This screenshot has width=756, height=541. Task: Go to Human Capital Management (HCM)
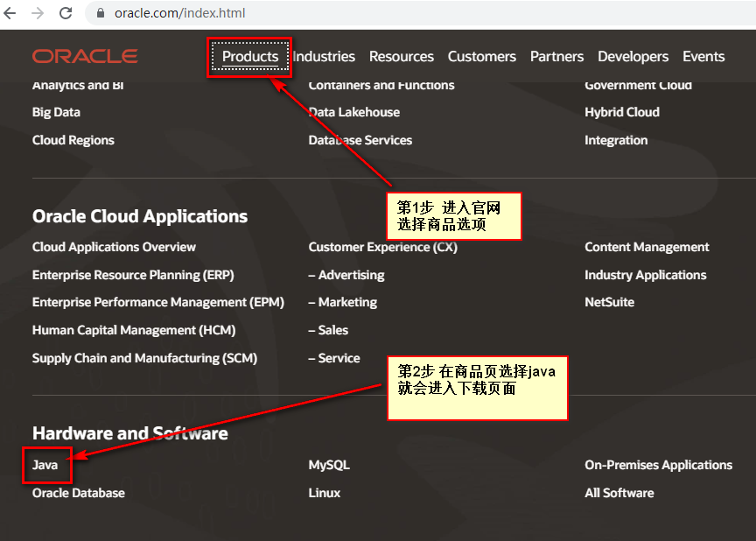coord(134,330)
